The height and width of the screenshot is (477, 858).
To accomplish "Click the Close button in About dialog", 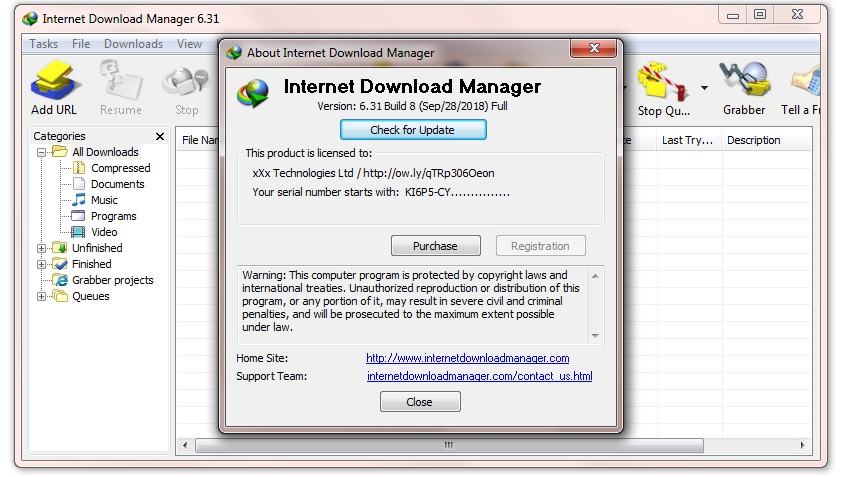I will coord(420,402).
